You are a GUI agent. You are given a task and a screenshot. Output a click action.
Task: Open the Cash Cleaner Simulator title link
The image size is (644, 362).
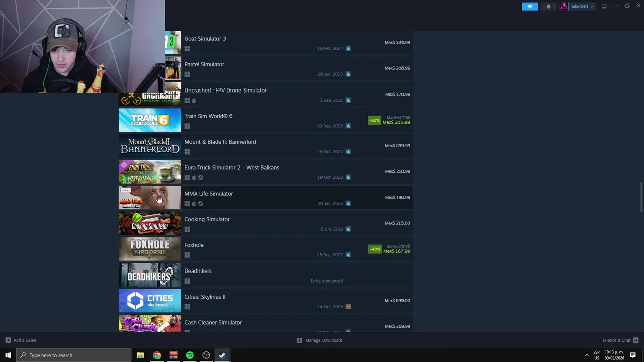[213, 323]
